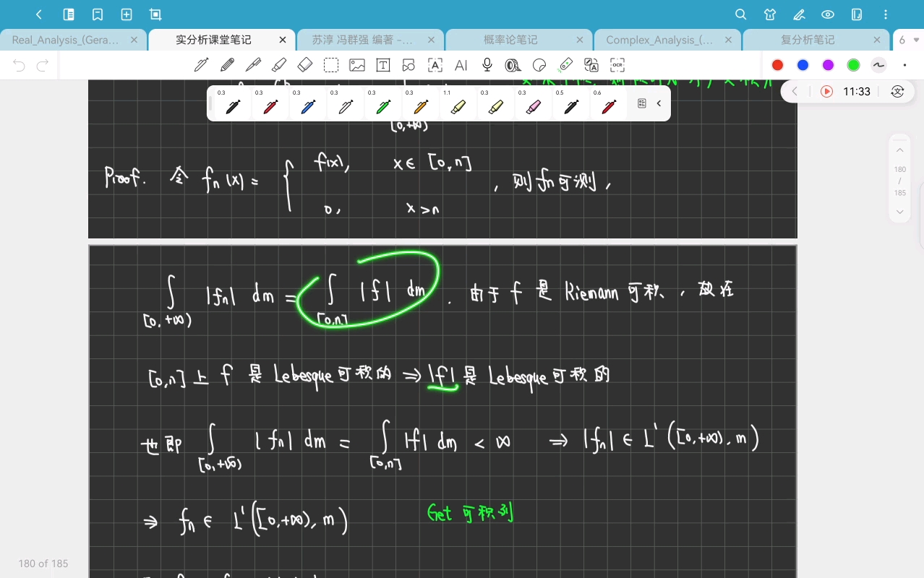Toggle the eye view mode
Image resolution: width=924 pixels, height=578 pixels.
point(828,14)
